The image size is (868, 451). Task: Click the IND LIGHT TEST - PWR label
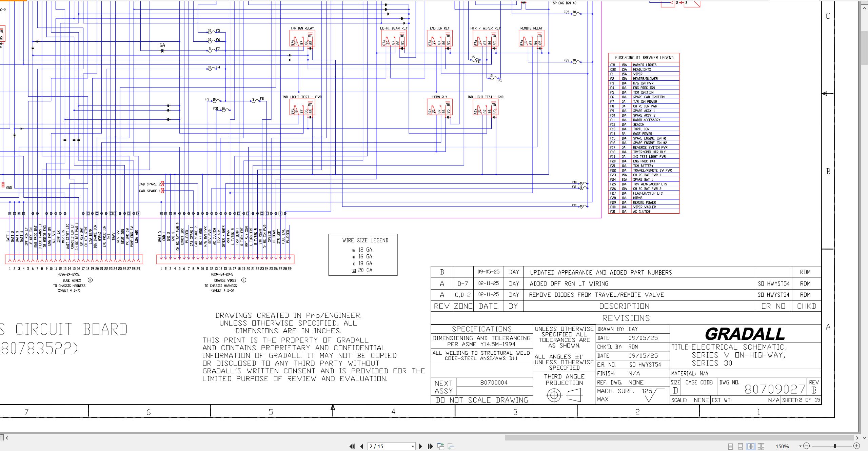tap(302, 97)
